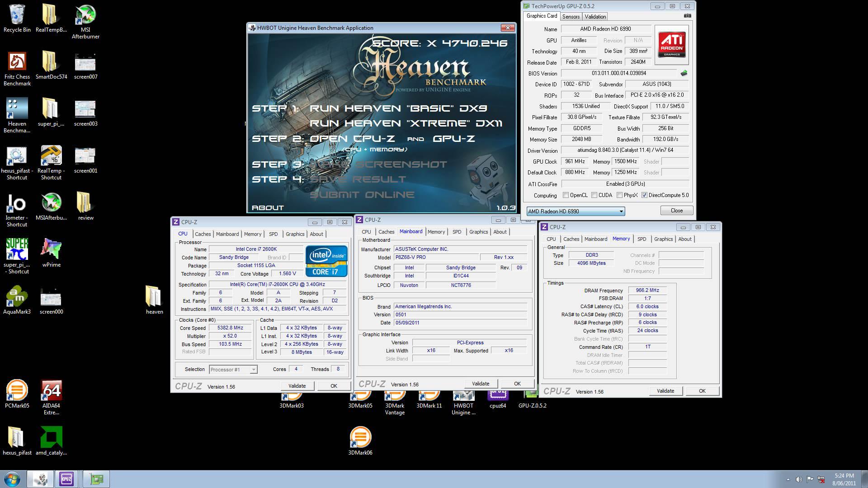The image size is (868, 488).
Task: Open the AIDA64 Extreme desktop icon
Action: pyautogui.click(x=51, y=398)
